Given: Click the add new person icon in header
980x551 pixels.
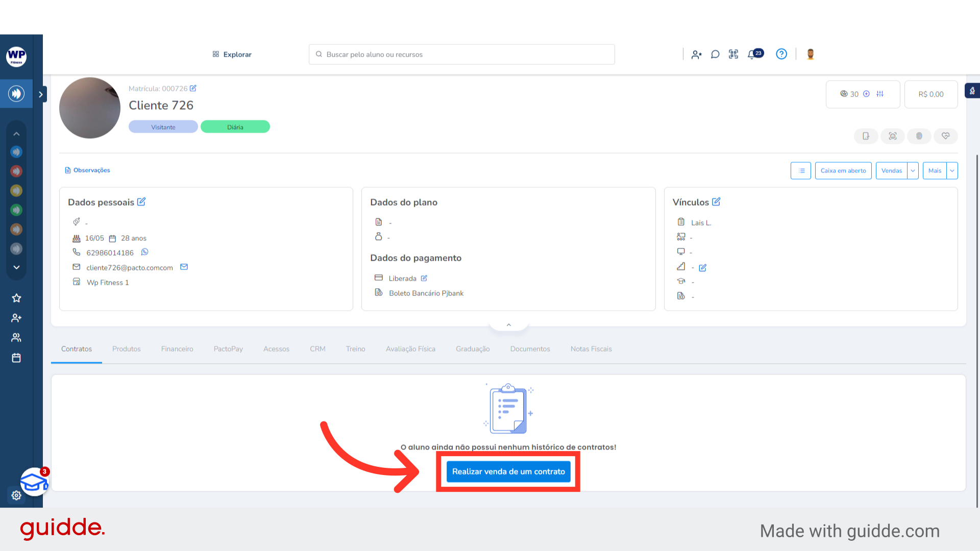Looking at the screenshot, I should tap(697, 55).
